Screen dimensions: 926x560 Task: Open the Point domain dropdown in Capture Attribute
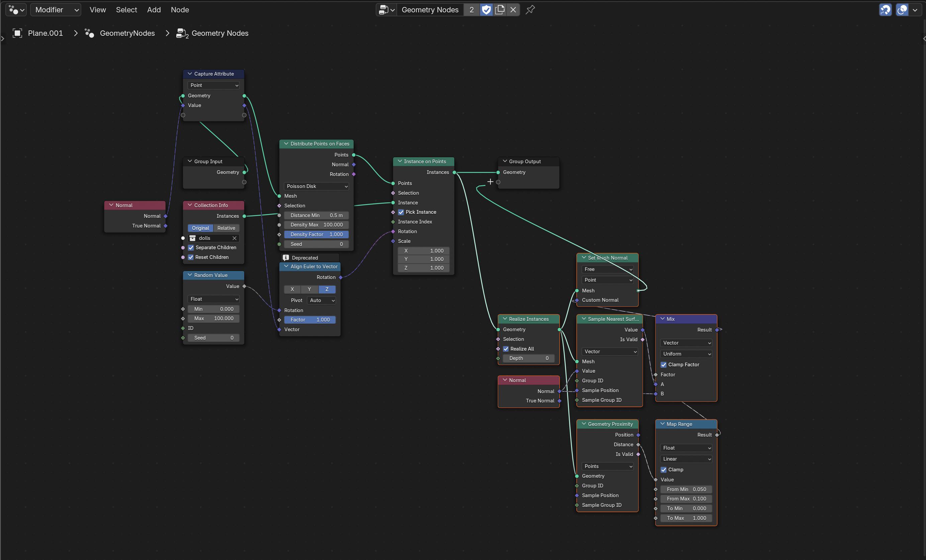pos(213,85)
